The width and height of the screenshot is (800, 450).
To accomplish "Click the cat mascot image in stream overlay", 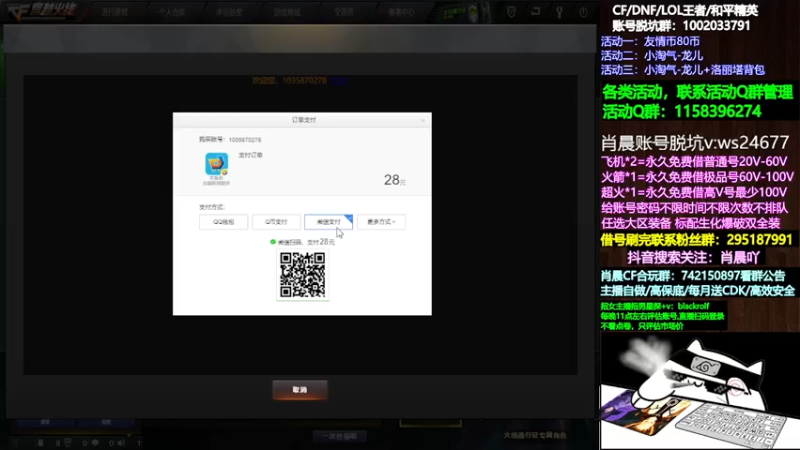I will (x=699, y=391).
